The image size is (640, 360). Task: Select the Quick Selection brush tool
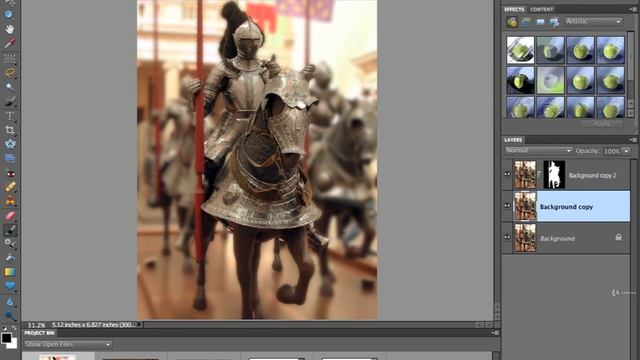tap(9, 101)
